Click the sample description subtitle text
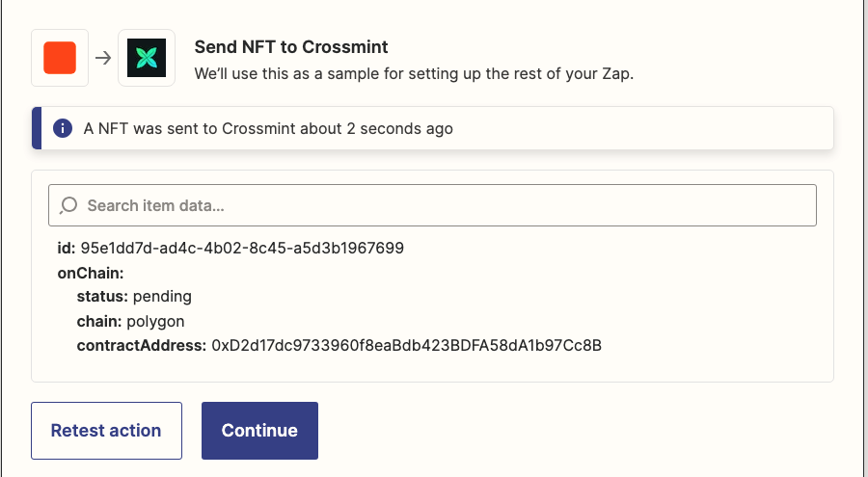The width and height of the screenshot is (868, 477). click(414, 73)
